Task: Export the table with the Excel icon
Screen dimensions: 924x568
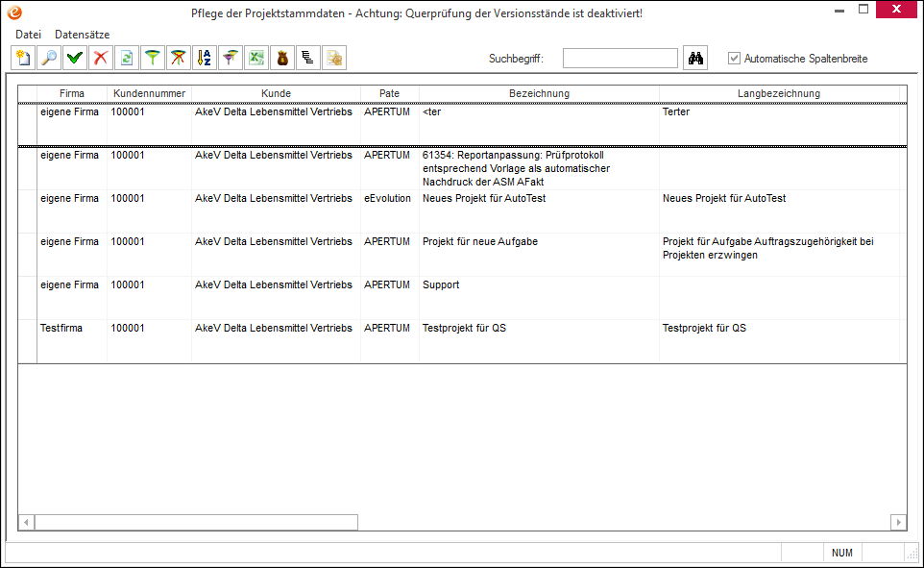Action: click(256, 58)
